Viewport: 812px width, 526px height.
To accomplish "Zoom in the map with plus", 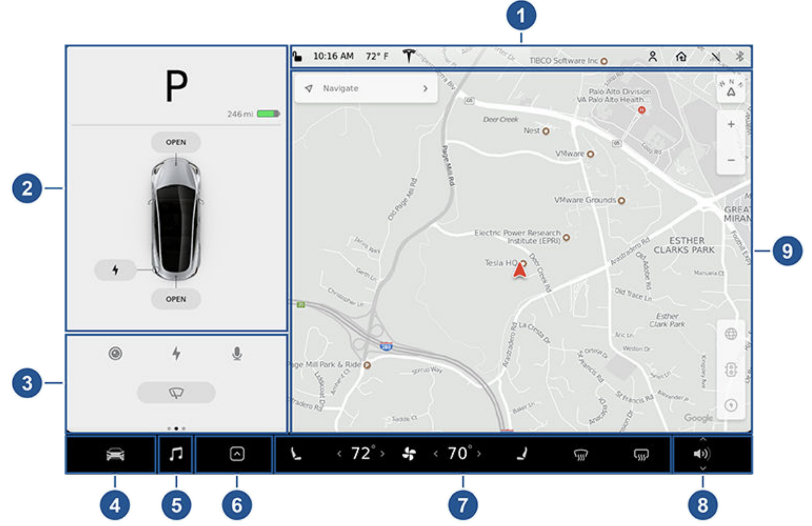I will coord(731,124).
